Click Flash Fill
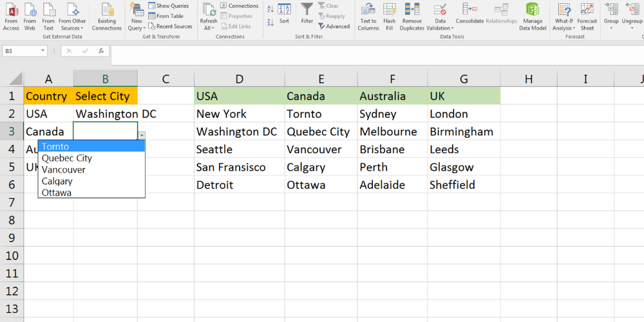This screenshot has height=322, width=644. (390, 17)
